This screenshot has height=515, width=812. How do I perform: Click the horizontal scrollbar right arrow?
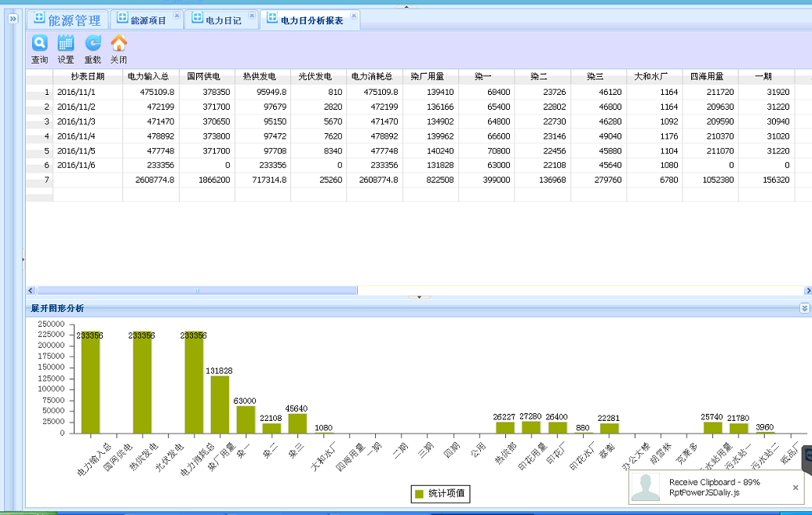[x=807, y=290]
